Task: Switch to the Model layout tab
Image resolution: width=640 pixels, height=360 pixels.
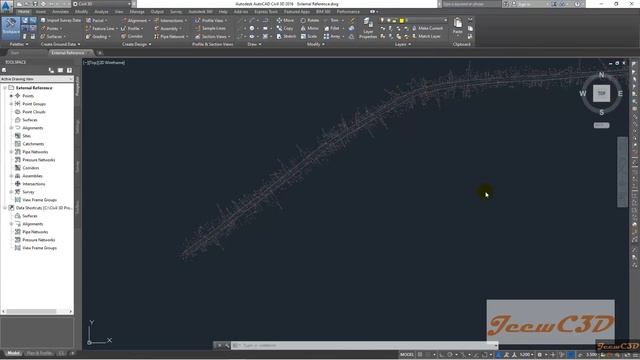Action: pos(13,353)
